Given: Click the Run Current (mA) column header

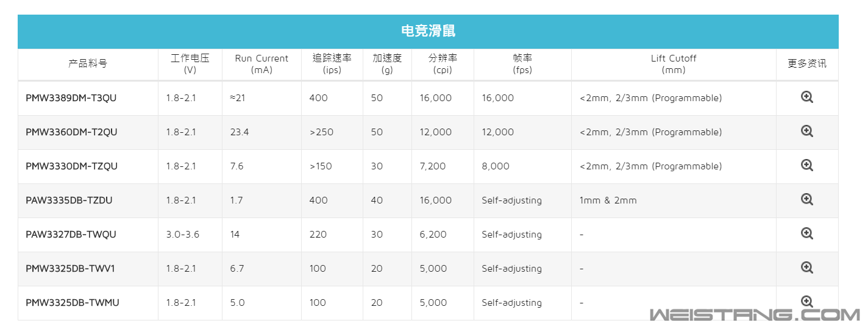Looking at the screenshot, I should [261, 64].
